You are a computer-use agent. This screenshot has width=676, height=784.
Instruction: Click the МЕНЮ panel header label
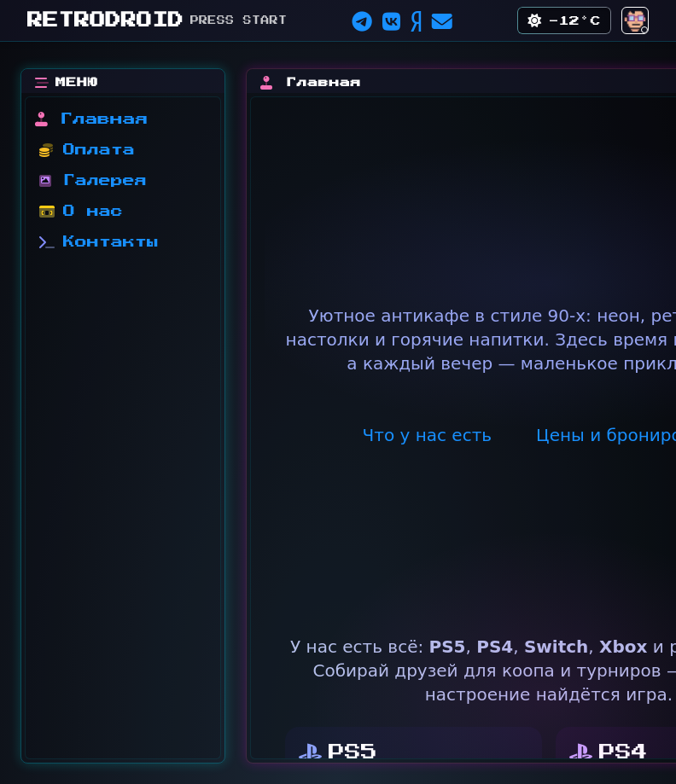[x=76, y=82]
